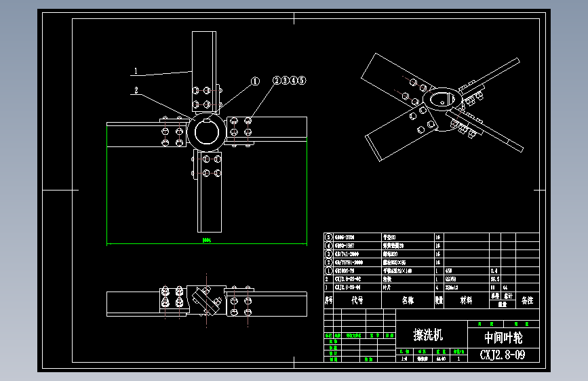The height and width of the screenshot is (381, 588).
Task: Click balloon ① on the front view
Action: coord(255,81)
